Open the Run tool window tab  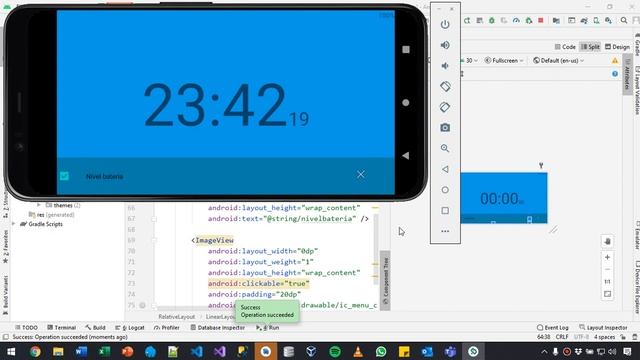tap(268, 327)
